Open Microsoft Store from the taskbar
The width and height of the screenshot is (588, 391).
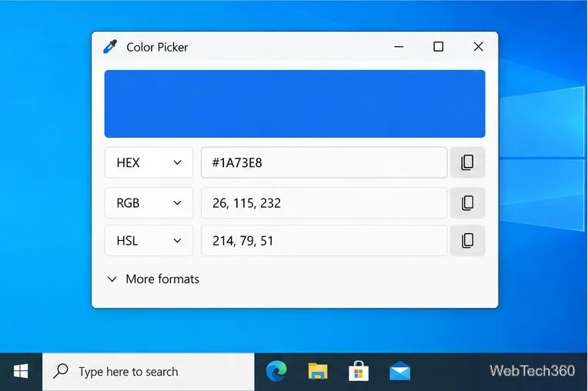point(359,371)
